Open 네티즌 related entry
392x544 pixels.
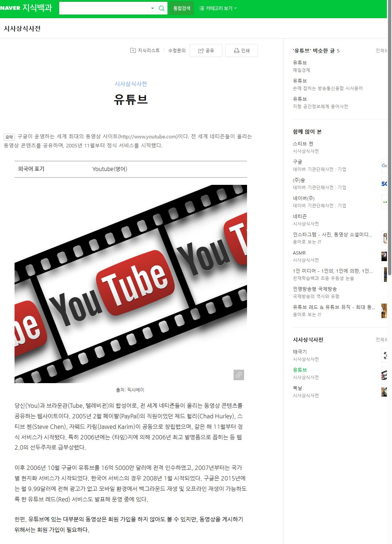click(x=300, y=216)
